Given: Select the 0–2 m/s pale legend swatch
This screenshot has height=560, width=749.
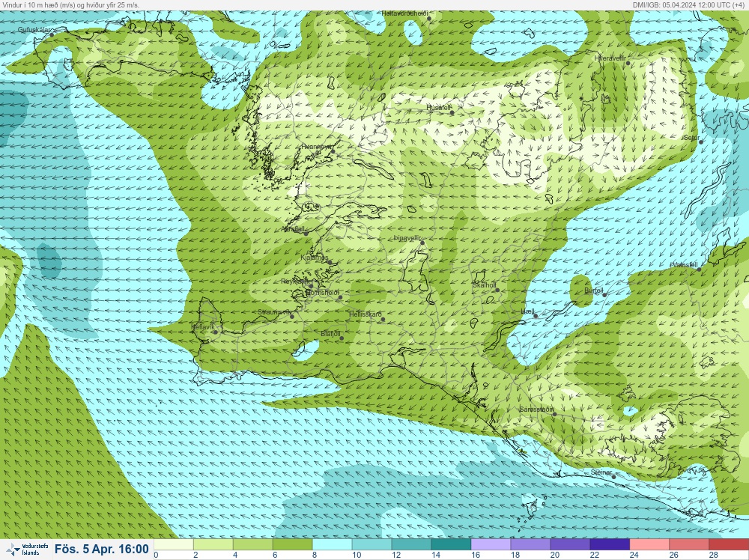Looking at the screenshot, I should [x=174, y=545].
